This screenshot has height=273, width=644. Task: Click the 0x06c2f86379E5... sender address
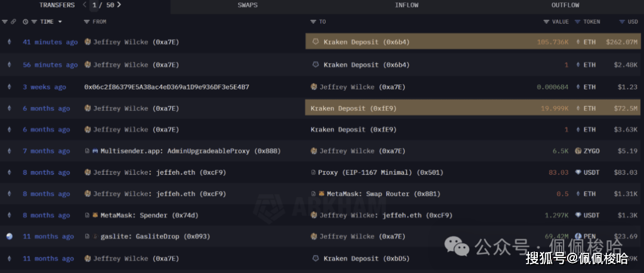pos(166,87)
